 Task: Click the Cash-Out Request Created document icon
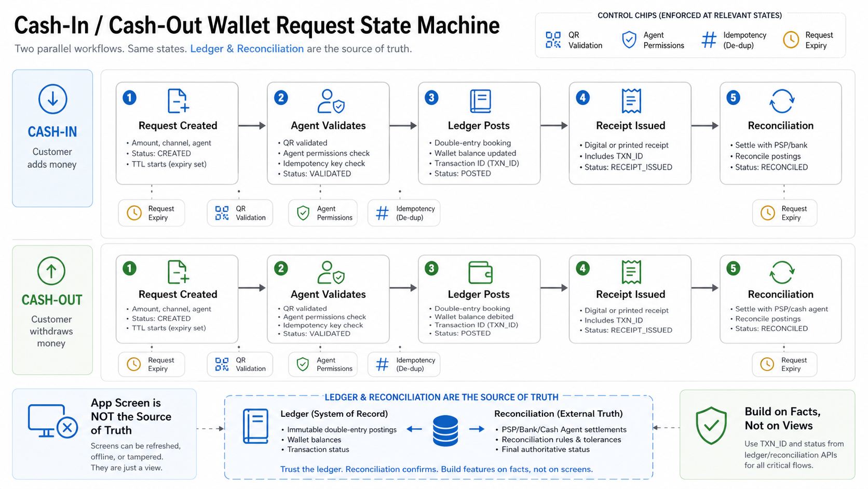(x=178, y=272)
